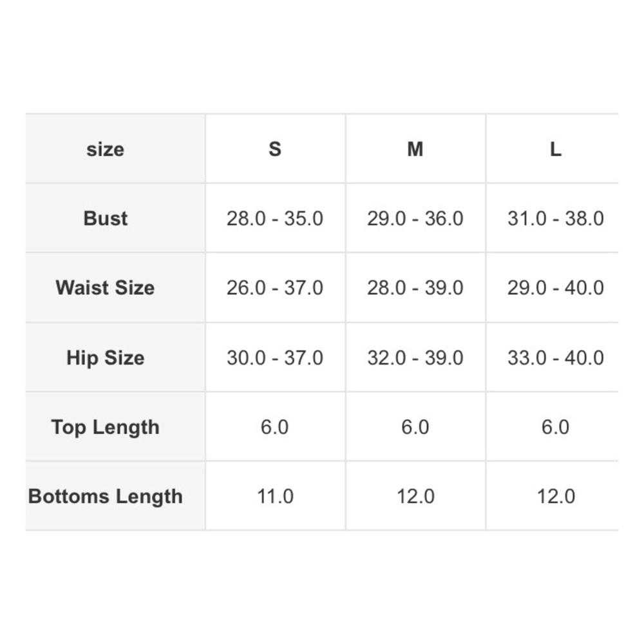Select Bust value 31.0 - 38.0
The width and height of the screenshot is (644, 644).
[x=555, y=218]
